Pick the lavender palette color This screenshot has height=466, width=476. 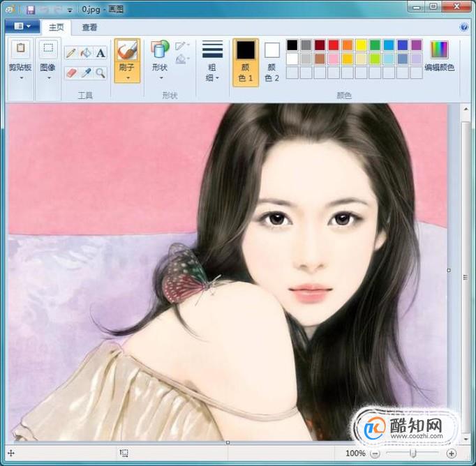(x=417, y=59)
